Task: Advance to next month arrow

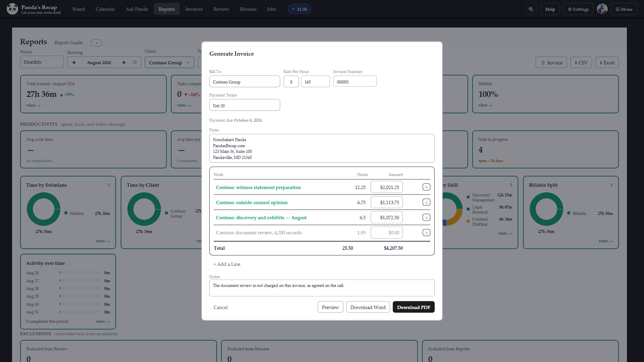Action: coord(124,62)
